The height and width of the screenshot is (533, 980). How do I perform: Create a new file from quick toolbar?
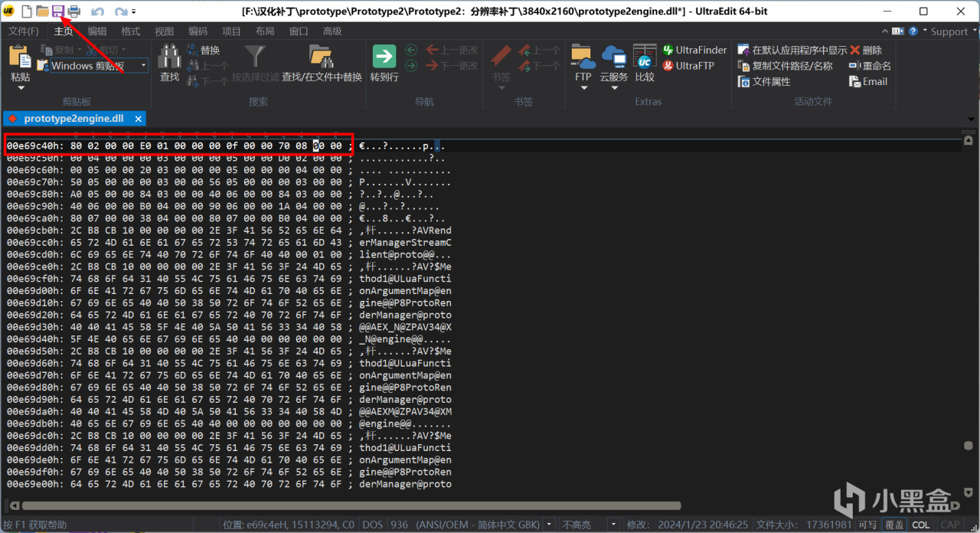point(26,11)
